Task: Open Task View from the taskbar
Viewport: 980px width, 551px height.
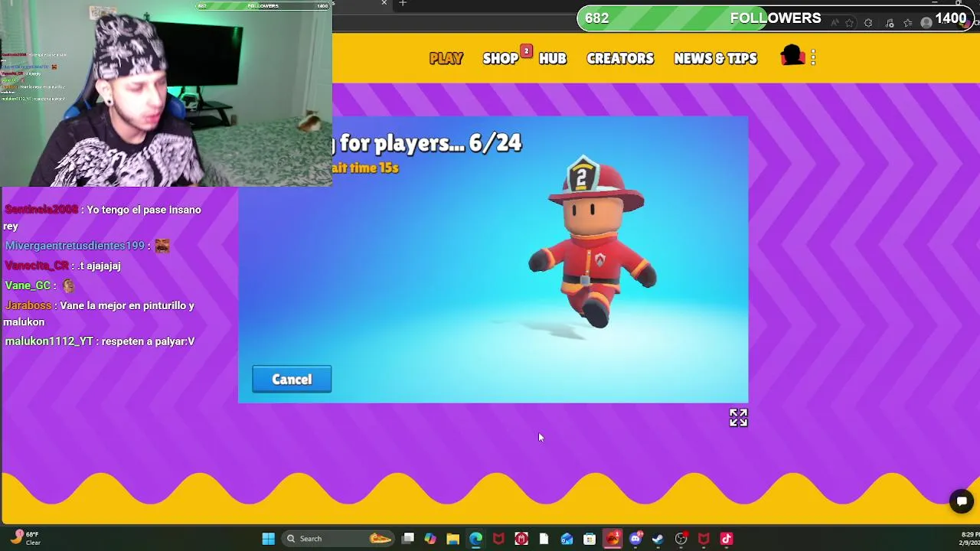Action: coord(408,539)
